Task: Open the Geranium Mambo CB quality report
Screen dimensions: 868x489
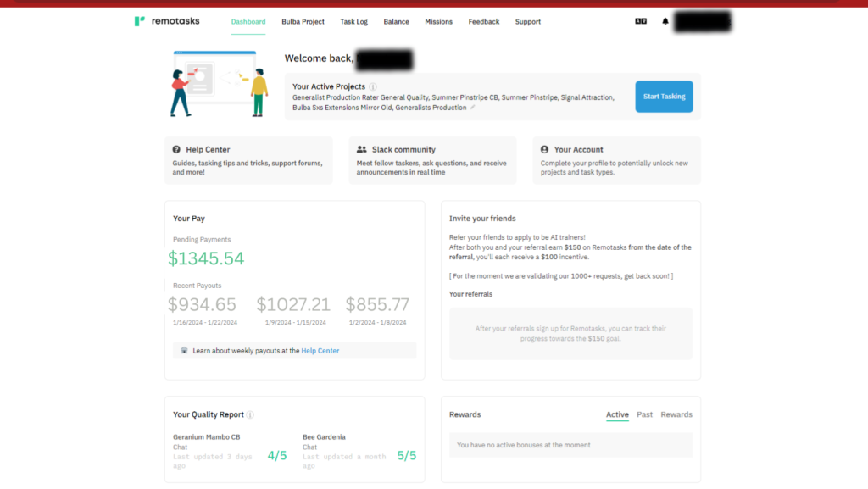Action: 206,437
